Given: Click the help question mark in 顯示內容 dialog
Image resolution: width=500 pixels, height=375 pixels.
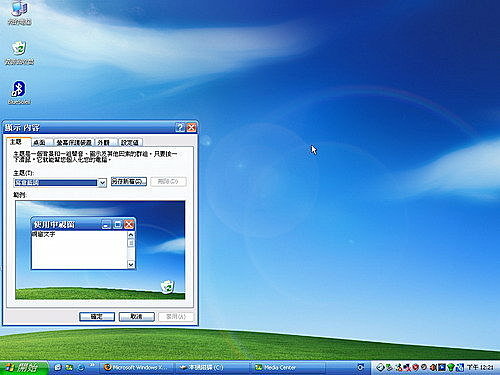Looking at the screenshot, I should click(180, 127).
